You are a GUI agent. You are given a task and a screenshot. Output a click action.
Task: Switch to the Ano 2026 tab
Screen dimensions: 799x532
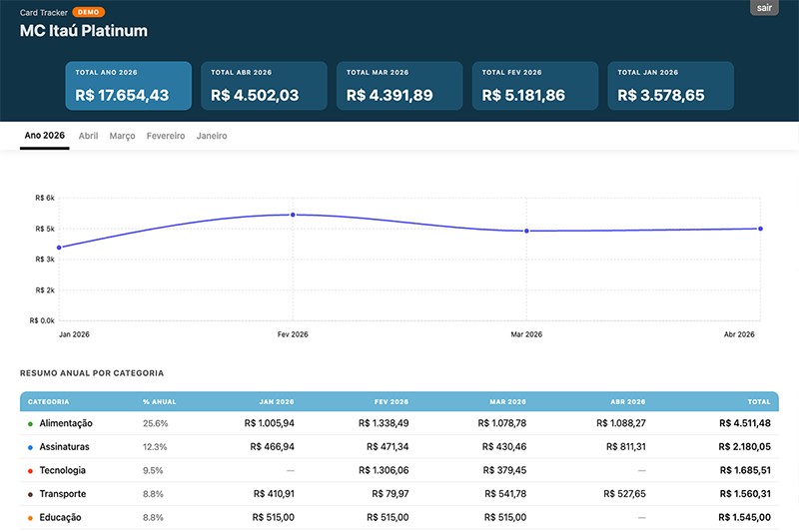[x=45, y=136]
